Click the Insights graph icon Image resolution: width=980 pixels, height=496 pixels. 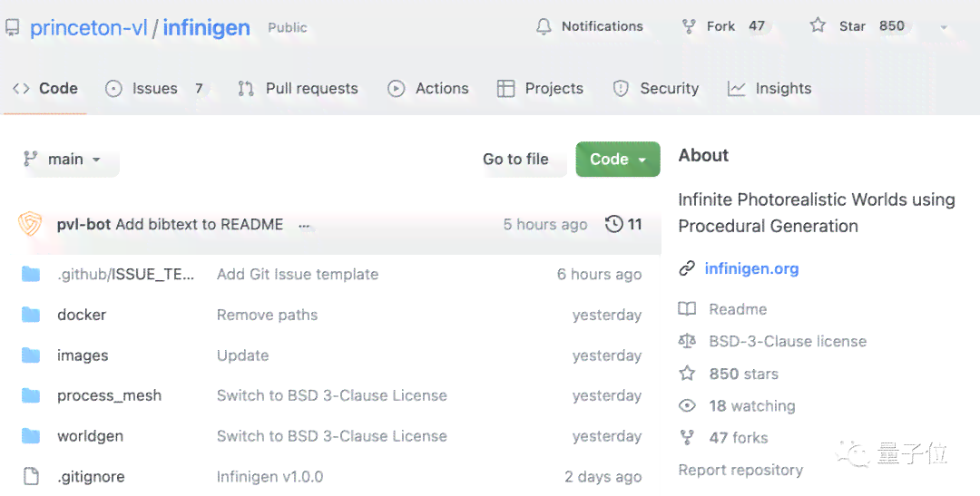coord(736,89)
